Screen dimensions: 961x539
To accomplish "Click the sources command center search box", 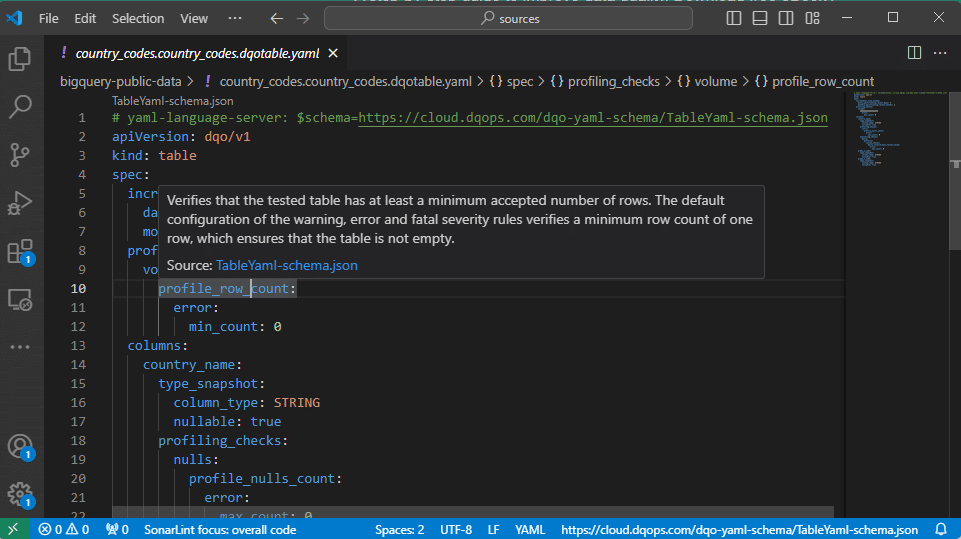I will tap(508, 18).
